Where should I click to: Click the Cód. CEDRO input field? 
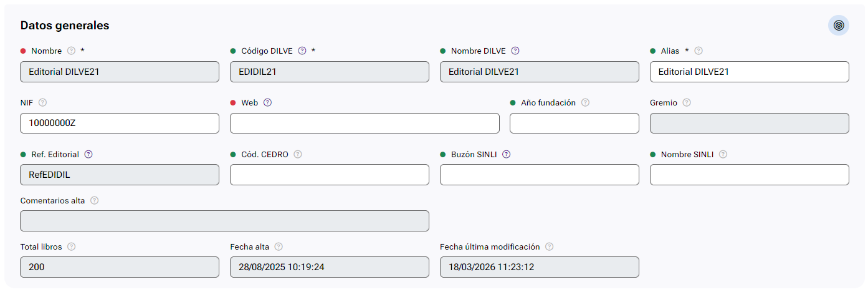coord(329,175)
